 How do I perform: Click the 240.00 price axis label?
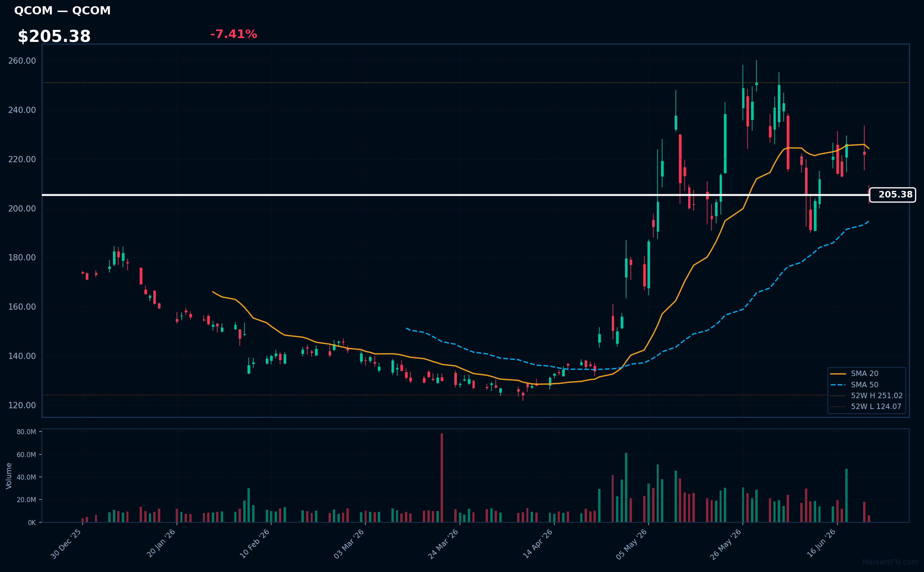22,110
